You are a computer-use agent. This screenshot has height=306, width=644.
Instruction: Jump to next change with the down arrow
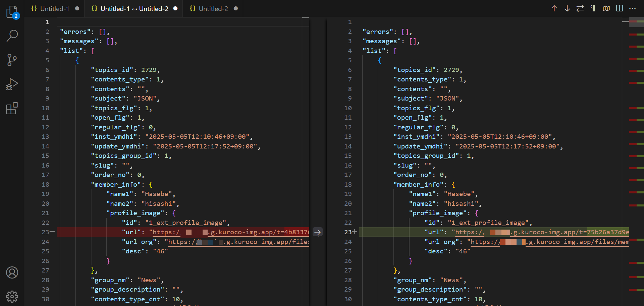(x=567, y=8)
